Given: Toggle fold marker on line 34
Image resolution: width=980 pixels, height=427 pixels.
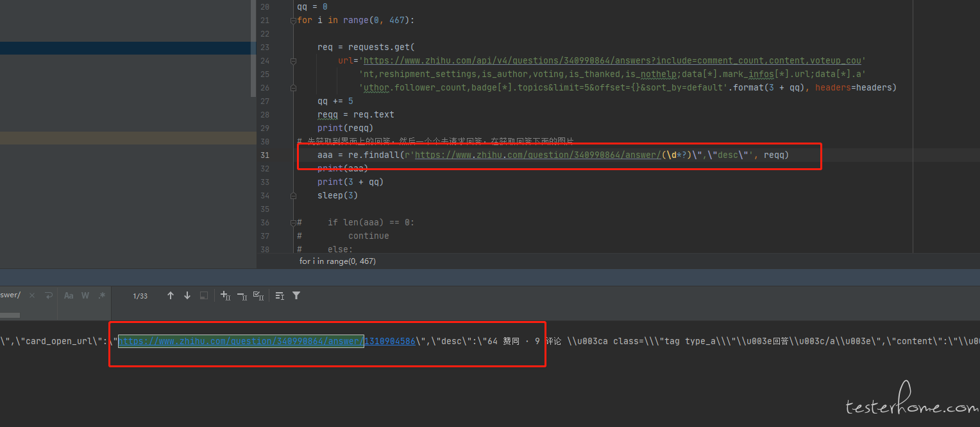Looking at the screenshot, I should 293,196.
